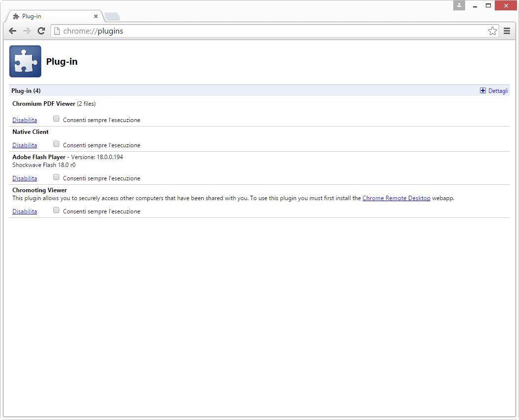Reload the plugins page

[41, 31]
